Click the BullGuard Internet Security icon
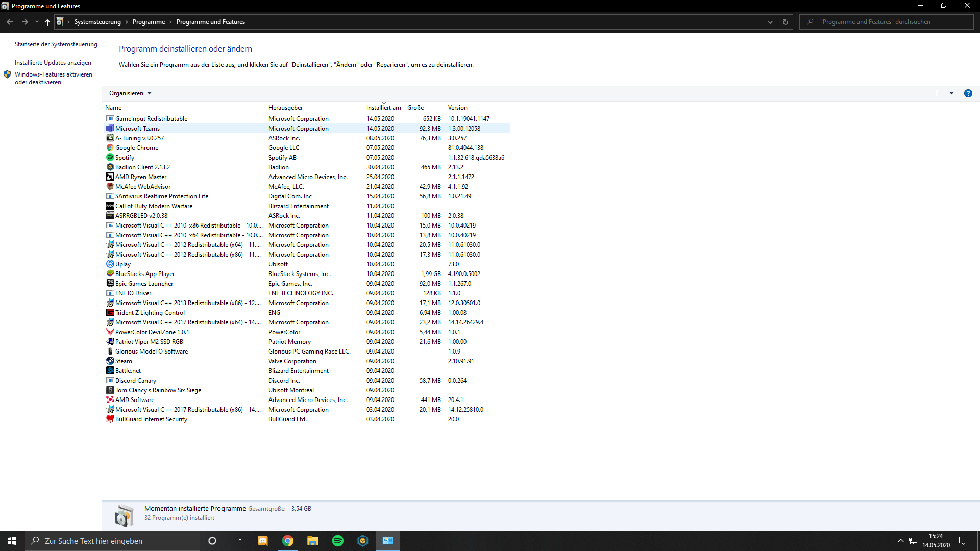This screenshot has width=980, height=551. point(110,419)
